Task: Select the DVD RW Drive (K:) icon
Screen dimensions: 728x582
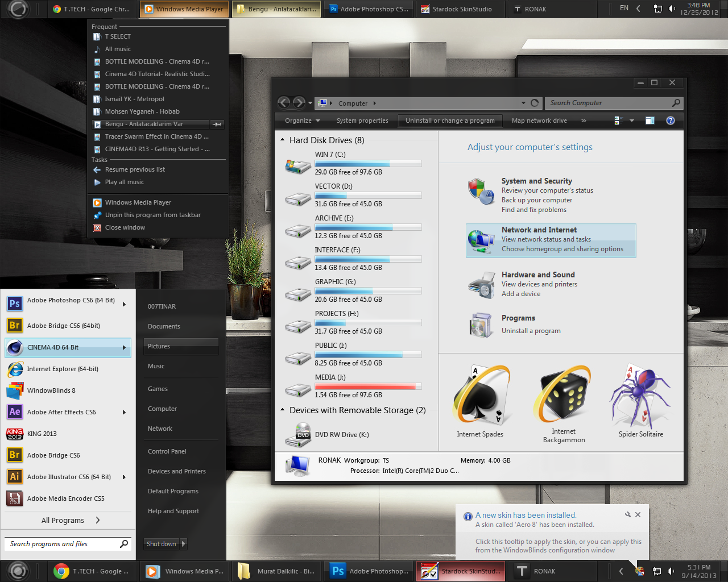Action: [298, 435]
